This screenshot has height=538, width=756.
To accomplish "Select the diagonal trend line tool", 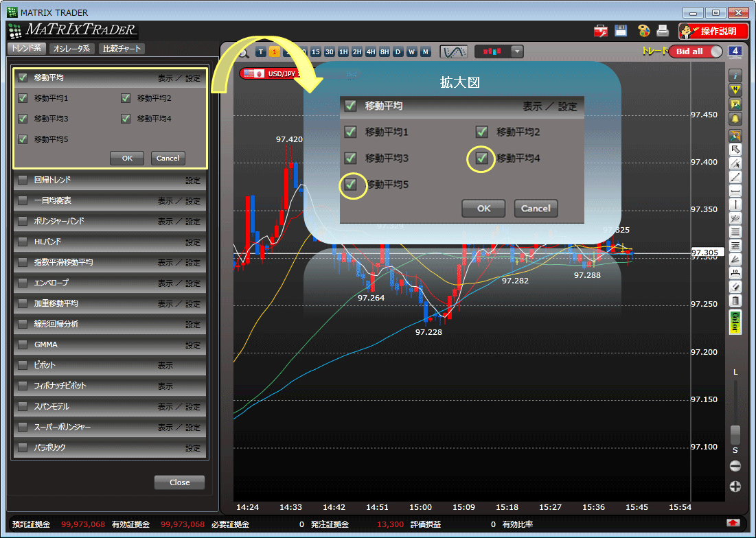I will (735, 177).
